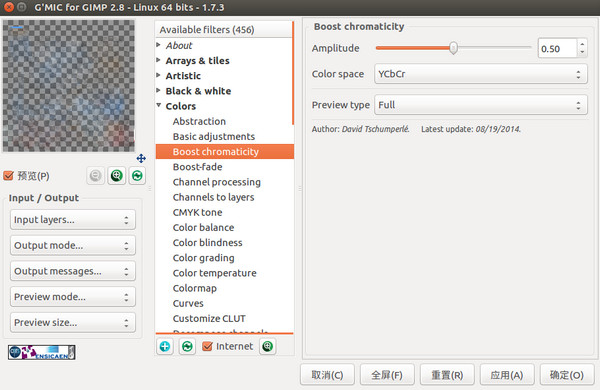This screenshot has width=600, height=390.
Task: Add filter to favorites with the plus icon
Action: click(x=165, y=347)
